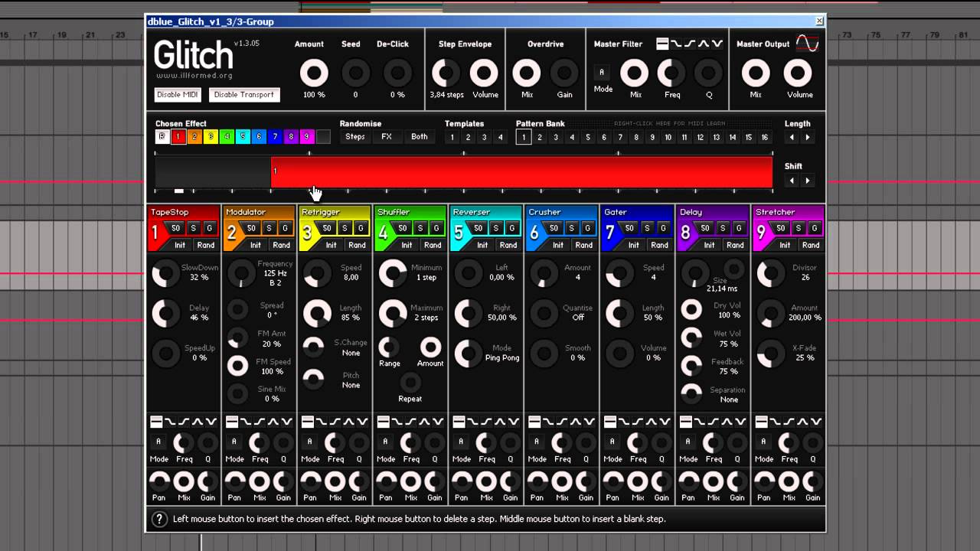
Task: Choose the high-pass filter icon in Stretcher
Action: (x=789, y=422)
